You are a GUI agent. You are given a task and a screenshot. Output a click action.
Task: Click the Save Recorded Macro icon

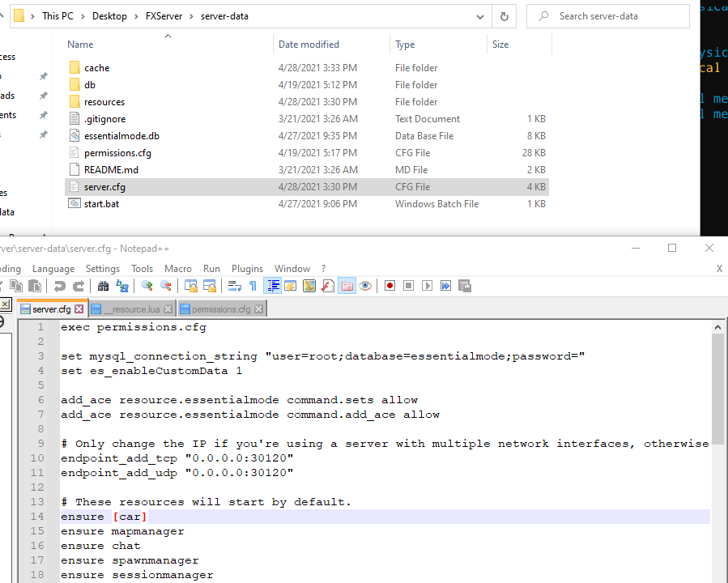[x=465, y=286]
